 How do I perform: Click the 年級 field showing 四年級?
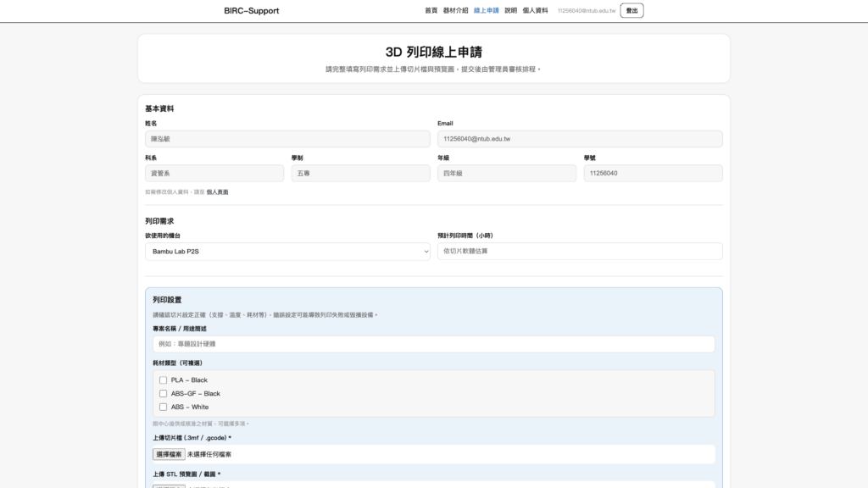(x=507, y=173)
